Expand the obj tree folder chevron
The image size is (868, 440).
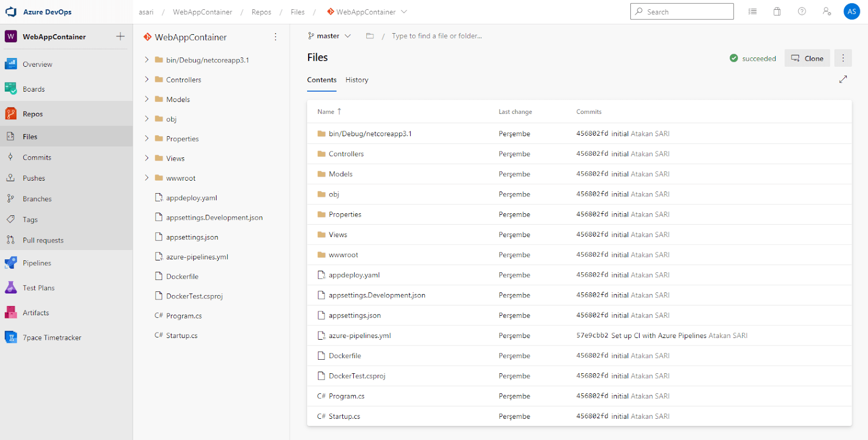click(146, 118)
